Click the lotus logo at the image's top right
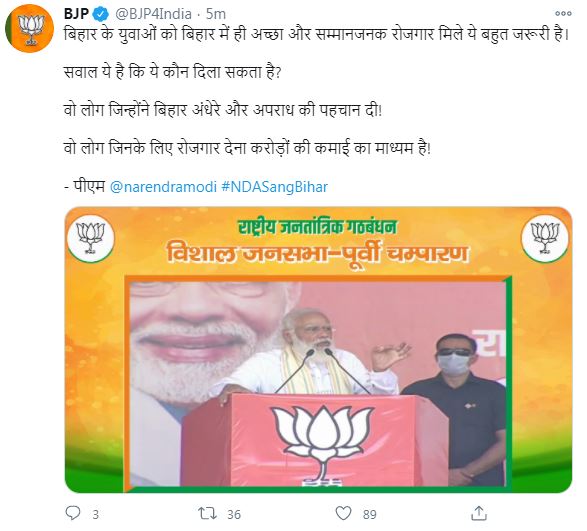 [545, 238]
